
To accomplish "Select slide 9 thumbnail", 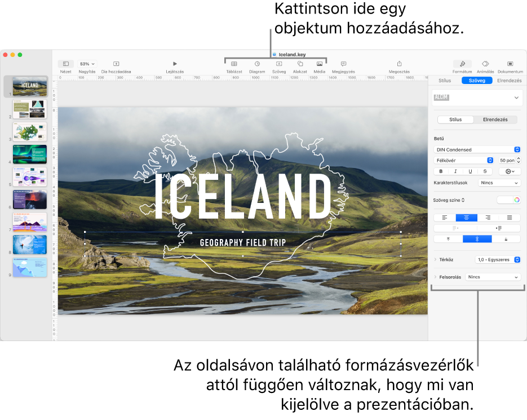I will coord(29,267).
